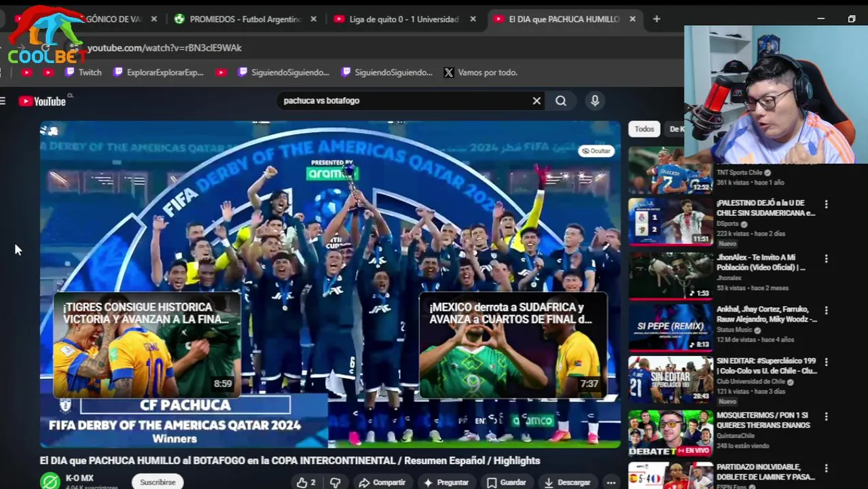The image size is (868, 489).
Task: Start voice search with the microphone icon
Action: pos(595,101)
